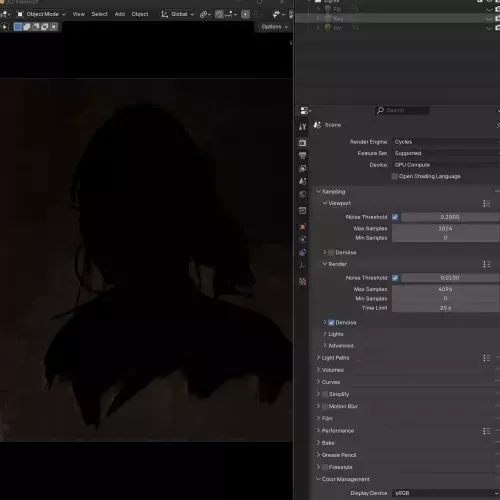Open the Render properties tab

[302, 143]
